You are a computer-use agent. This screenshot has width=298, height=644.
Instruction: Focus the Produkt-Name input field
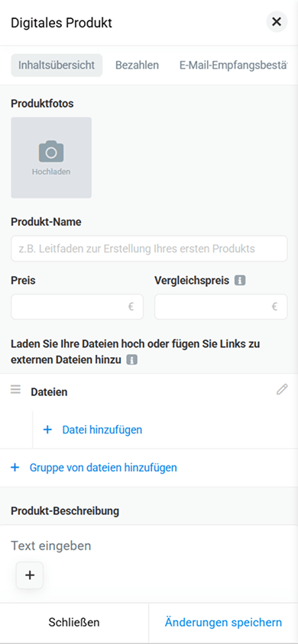[149, 249]
